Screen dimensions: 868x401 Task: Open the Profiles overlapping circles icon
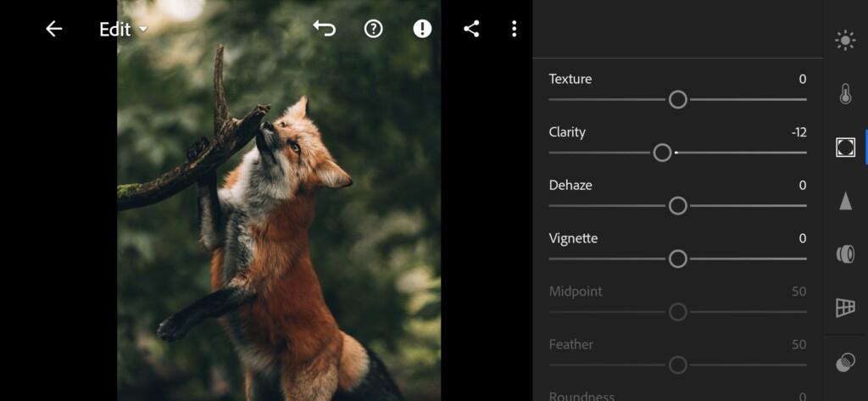(x=845, y=363)
